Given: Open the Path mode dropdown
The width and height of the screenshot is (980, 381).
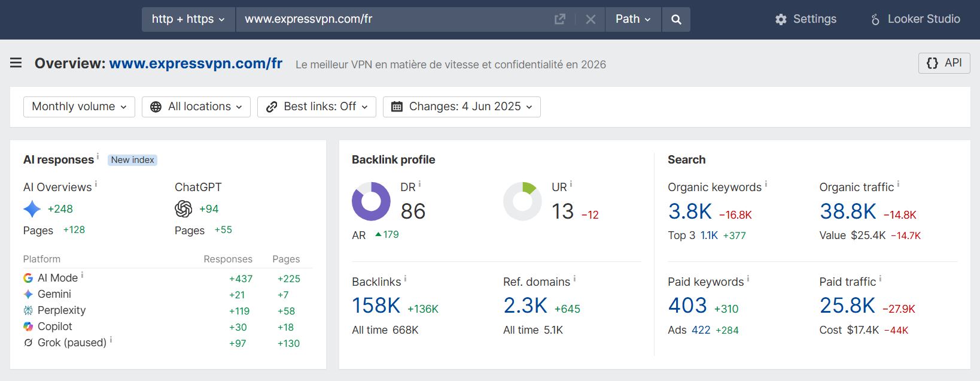Looking at the screenshot, I should 633,19.
